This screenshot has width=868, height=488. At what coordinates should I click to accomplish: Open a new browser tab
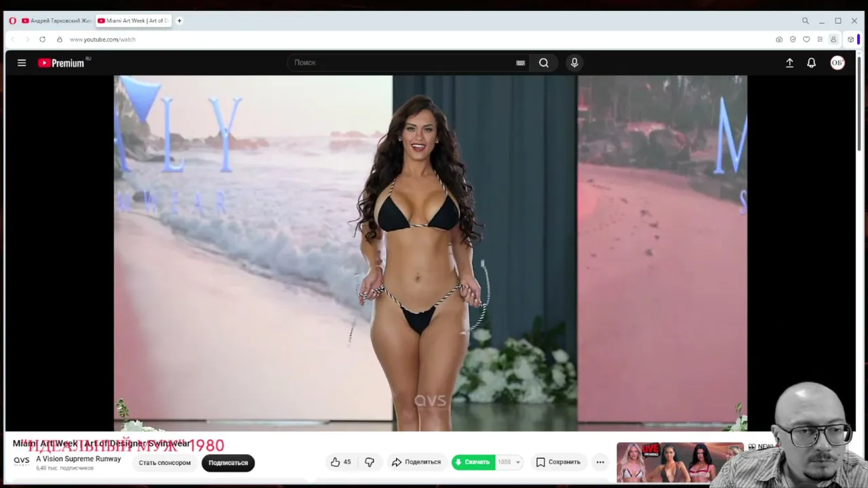(x=180, y=21)
